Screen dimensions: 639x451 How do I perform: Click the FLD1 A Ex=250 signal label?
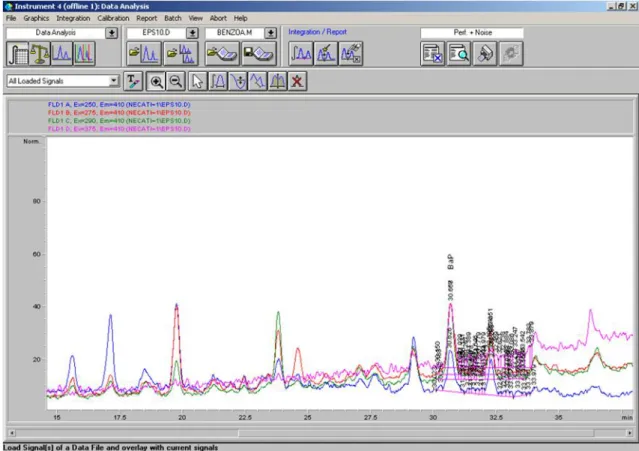pyautogui.click(x=119, y=105)
